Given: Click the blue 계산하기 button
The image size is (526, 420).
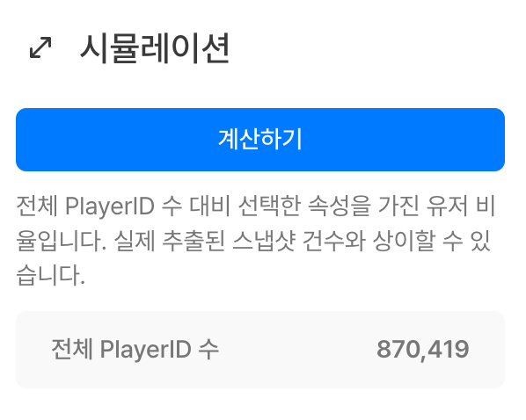Looking at the screenshot, I should [260, 140].
